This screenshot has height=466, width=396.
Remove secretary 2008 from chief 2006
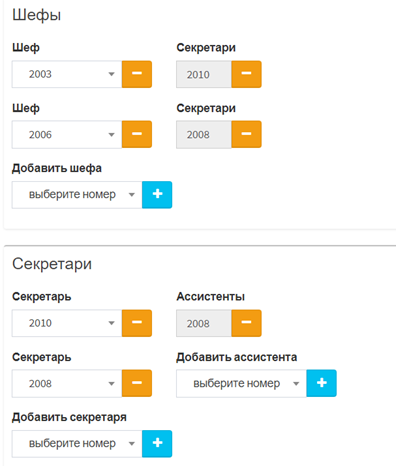[246, 134]
